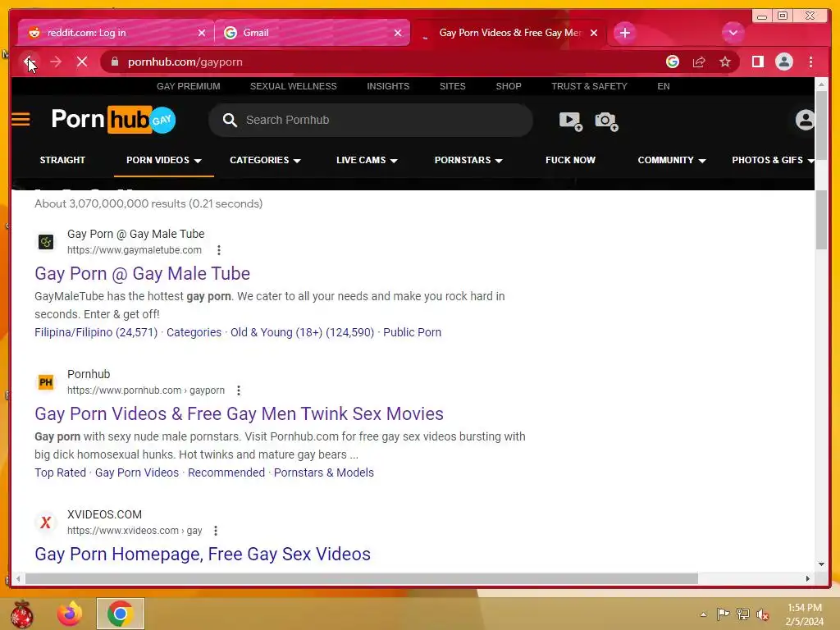This screenshot has height=630, width=840.
Task: Click the horizontal scrollbar at bottom
Action: (362, 578)
